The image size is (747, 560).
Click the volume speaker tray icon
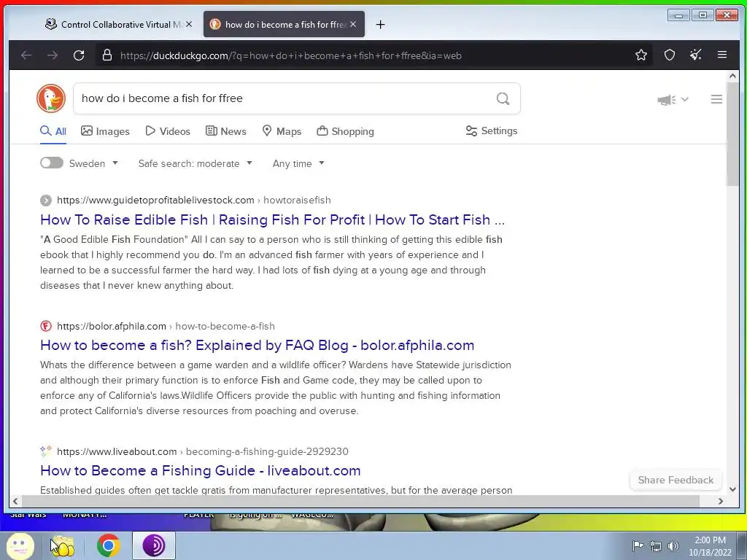(x=673, y=545)
